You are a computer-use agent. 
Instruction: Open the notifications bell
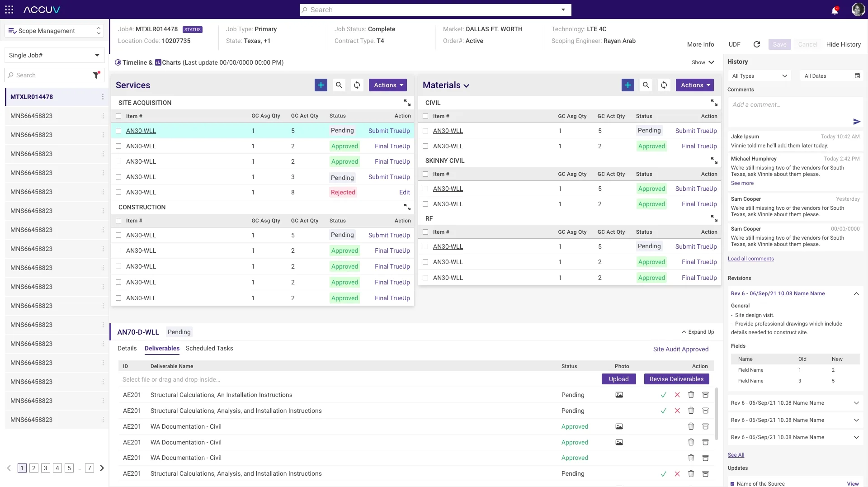tap(835, 10)
